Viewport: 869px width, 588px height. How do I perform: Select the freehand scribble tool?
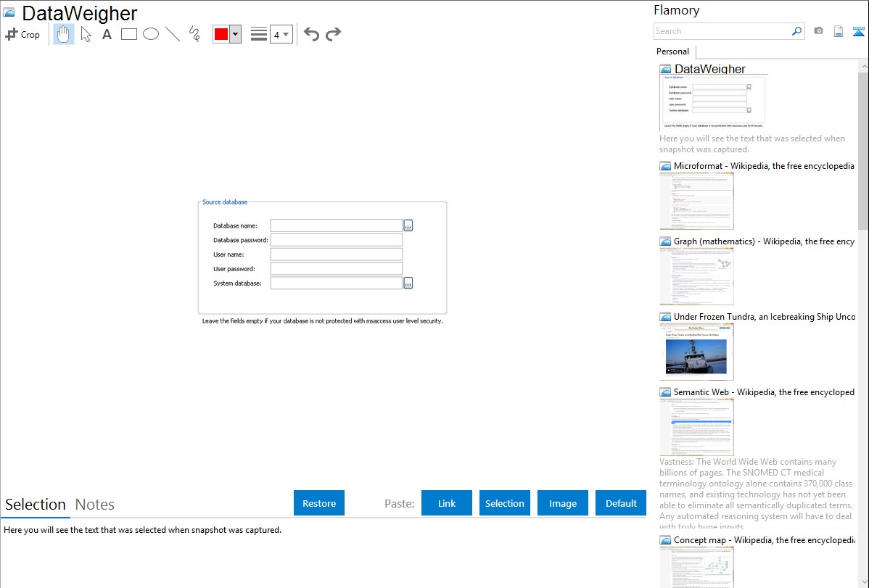click(194, 34)
